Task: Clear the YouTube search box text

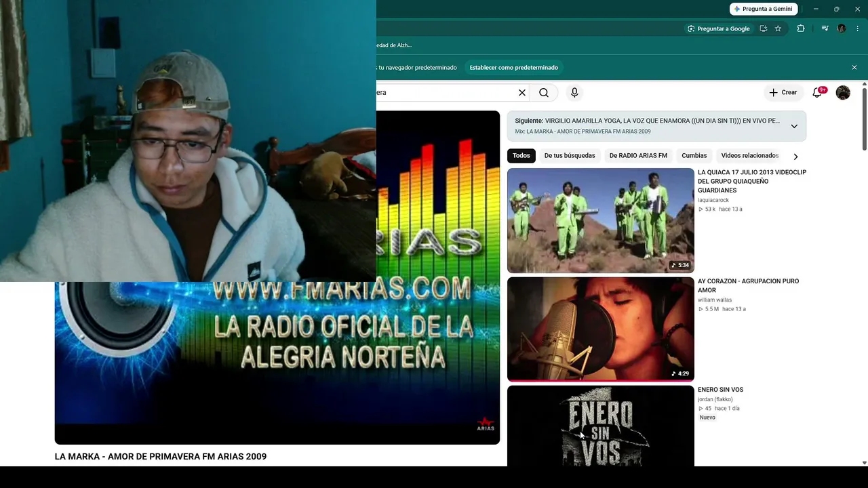Action: click(522, 93)
